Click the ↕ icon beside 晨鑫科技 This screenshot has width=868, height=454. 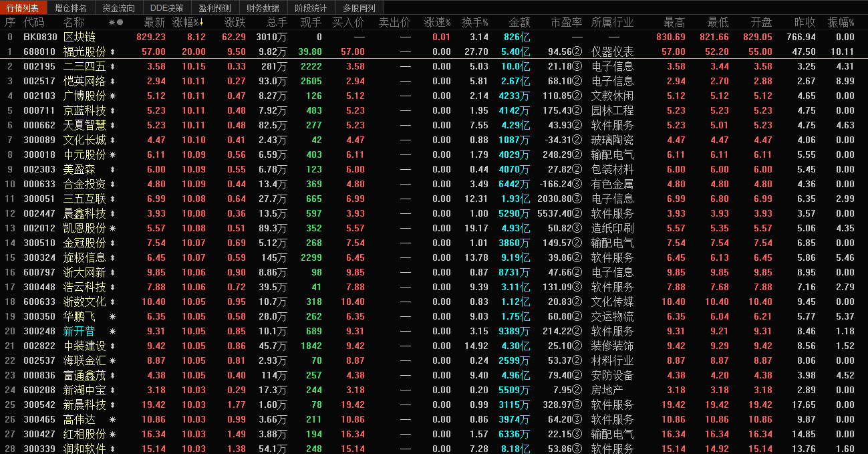pos(112,214)
